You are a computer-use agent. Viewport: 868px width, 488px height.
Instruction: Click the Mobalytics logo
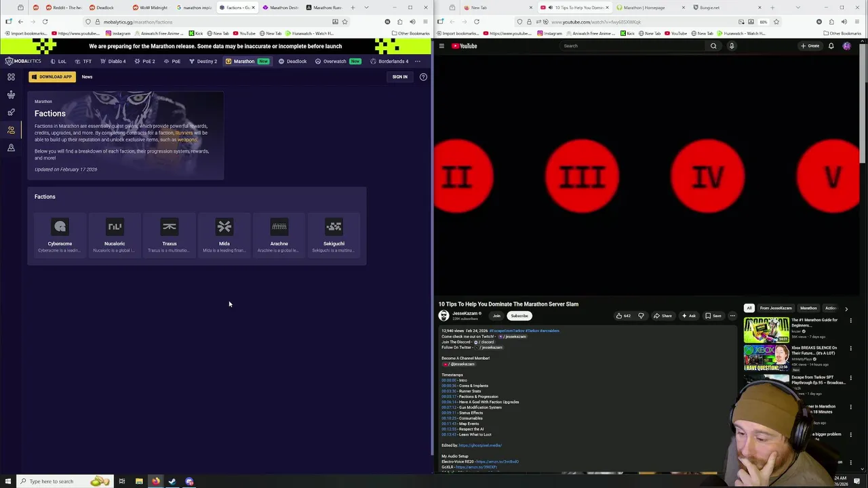23,61
